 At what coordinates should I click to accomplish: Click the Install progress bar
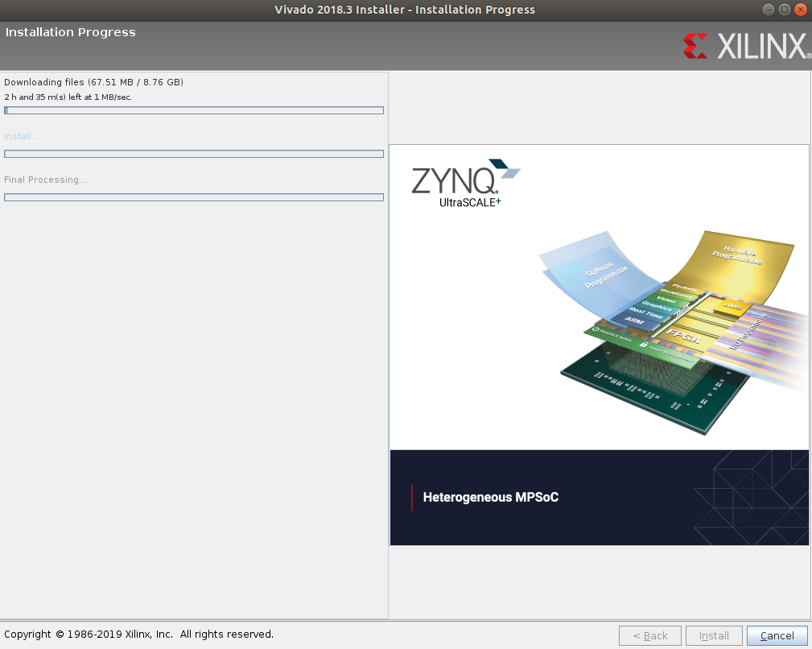click(194, 154)
